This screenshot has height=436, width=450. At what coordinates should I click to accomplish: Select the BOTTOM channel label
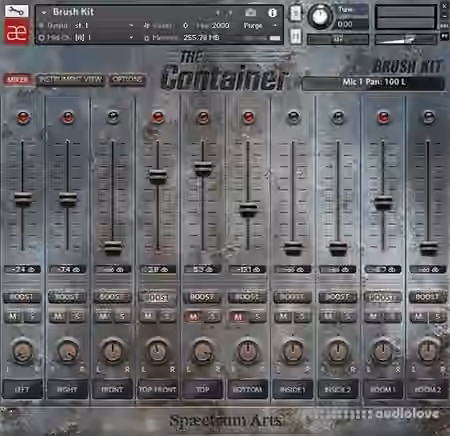[x=248, y=389]
